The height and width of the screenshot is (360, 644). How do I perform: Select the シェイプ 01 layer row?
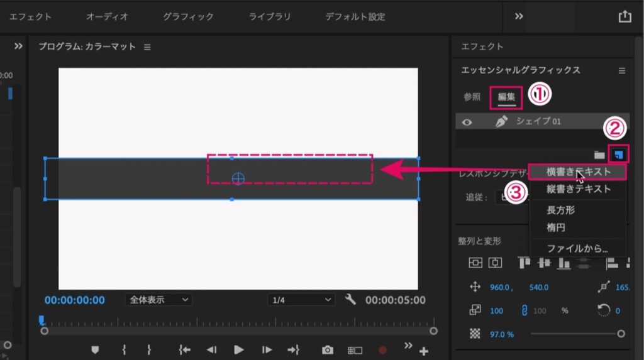[x=542, y=121]
